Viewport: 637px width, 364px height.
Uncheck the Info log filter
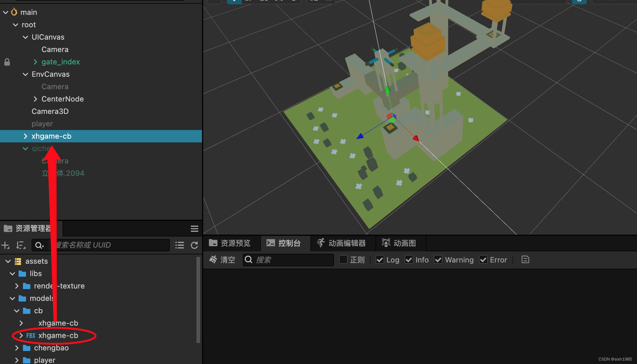click(409, 259)
